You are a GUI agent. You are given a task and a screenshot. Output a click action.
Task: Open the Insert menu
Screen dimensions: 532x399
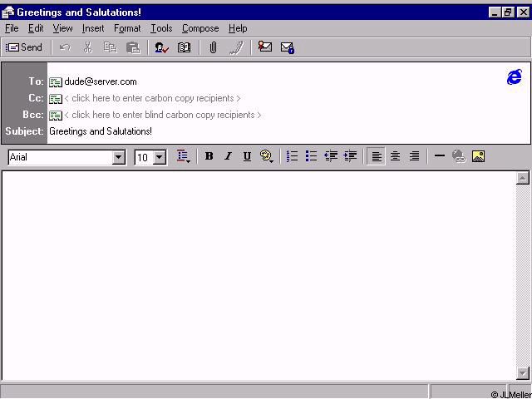[x=93, y=28]
